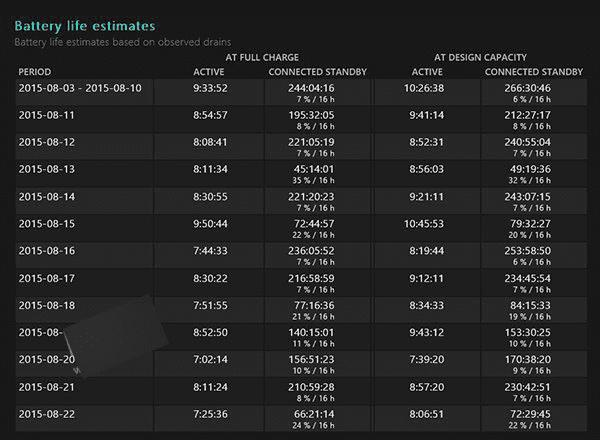Click the AT DESIGN CAPACITY header
Viewport: 600px width, 440px height.
click(480, 57)
